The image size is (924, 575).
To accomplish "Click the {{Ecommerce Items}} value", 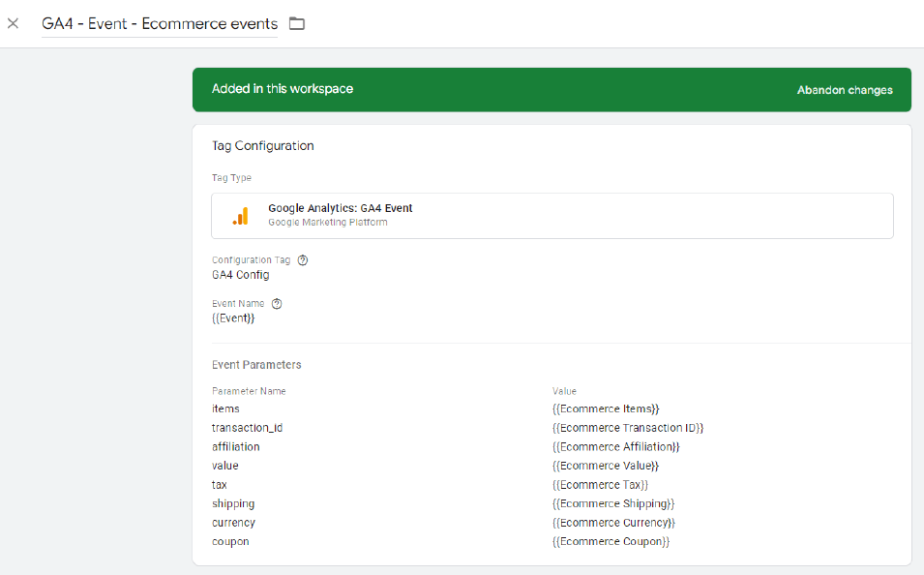I will [606, 409].
